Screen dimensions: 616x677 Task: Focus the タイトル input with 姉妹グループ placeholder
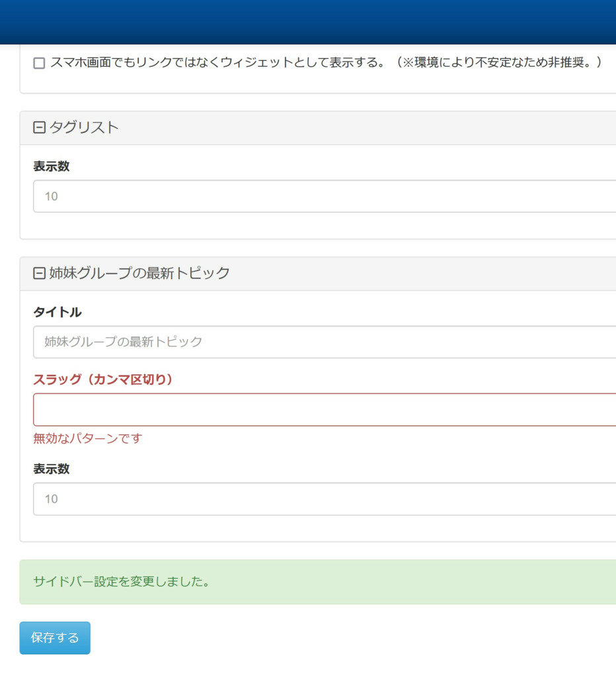pyautogui.click(x=325, y=342)
